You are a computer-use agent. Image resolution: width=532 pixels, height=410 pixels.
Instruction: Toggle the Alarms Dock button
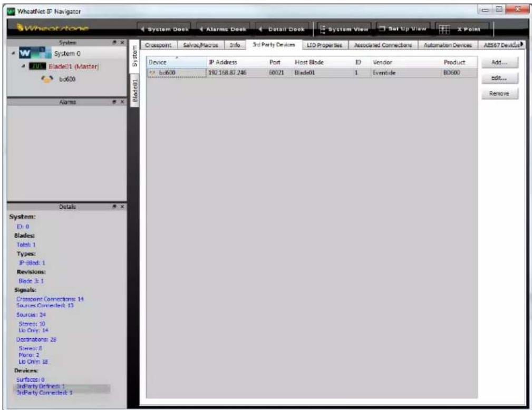(223, 29)
